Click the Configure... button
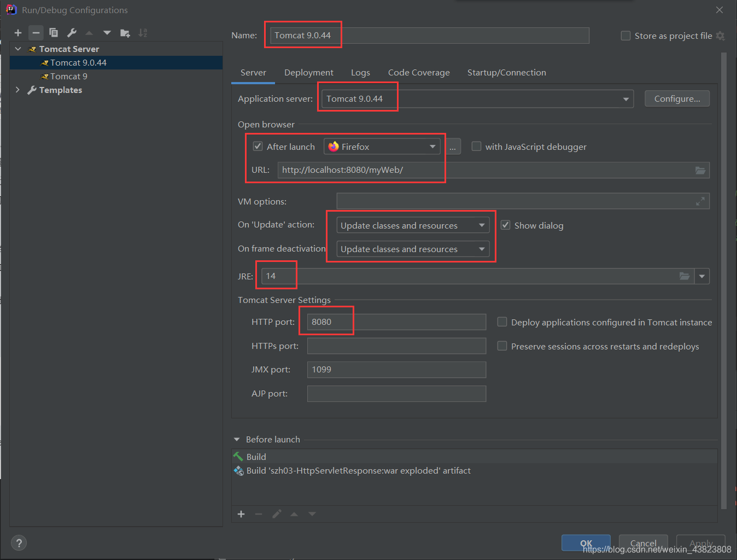The width and height of the screenshot is (737, 560). click(677, 99)
